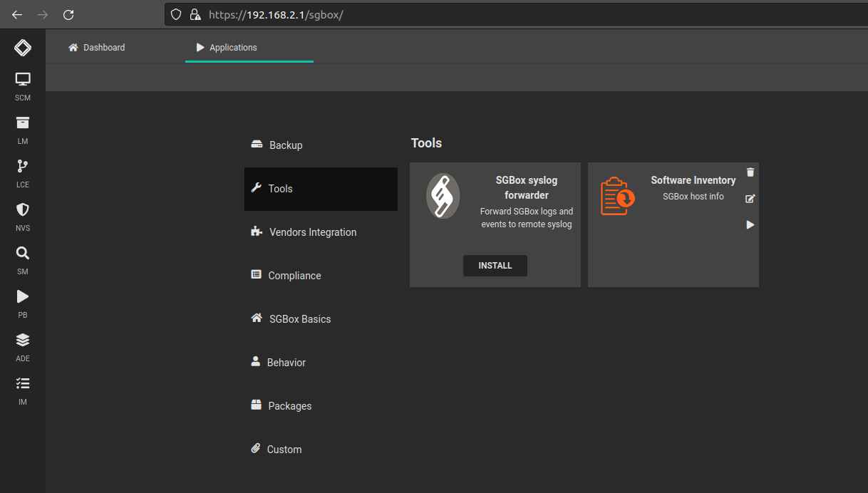Open the LM archive module

tap(23, 129)
